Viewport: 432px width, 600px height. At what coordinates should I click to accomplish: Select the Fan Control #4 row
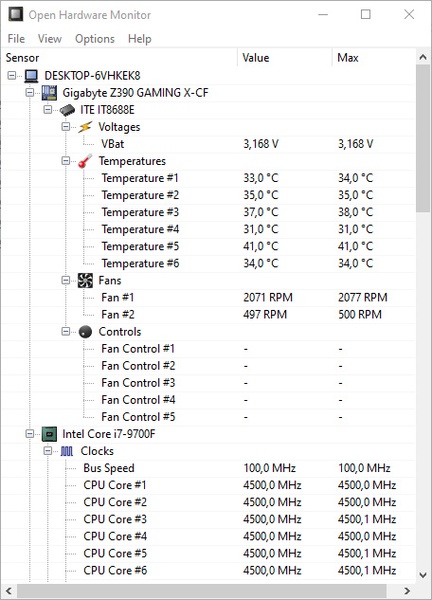pos(209,400)
